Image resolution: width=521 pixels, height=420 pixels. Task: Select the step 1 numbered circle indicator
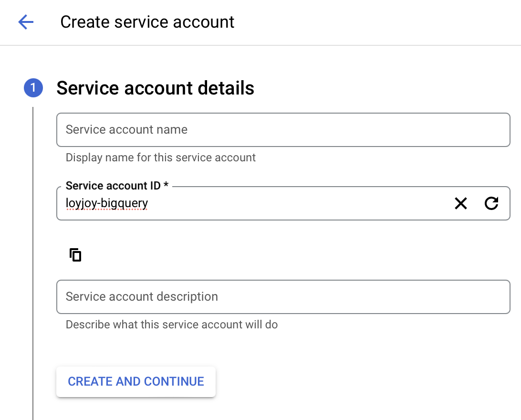(33, 88)
